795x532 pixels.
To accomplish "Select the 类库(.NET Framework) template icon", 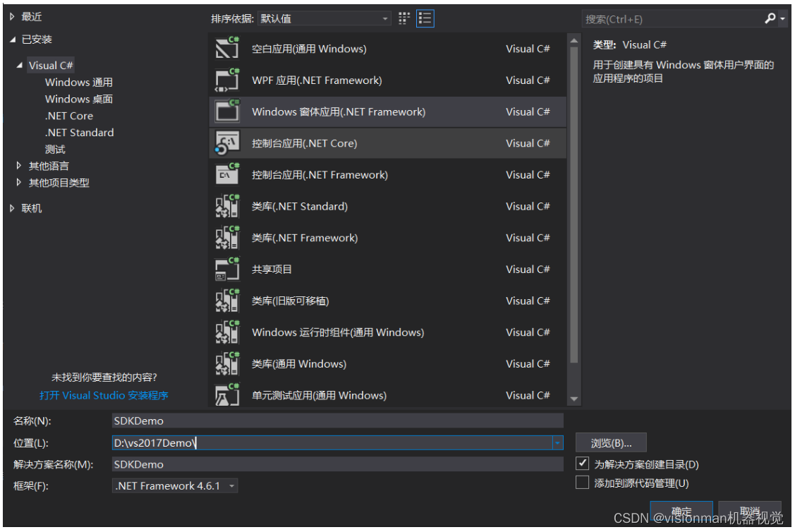I will click(226, 237).
